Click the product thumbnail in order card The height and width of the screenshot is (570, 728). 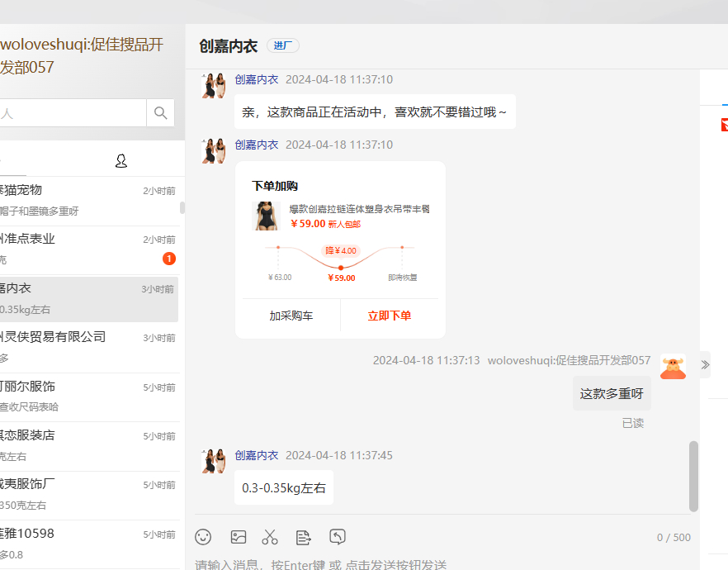(266, 216)
